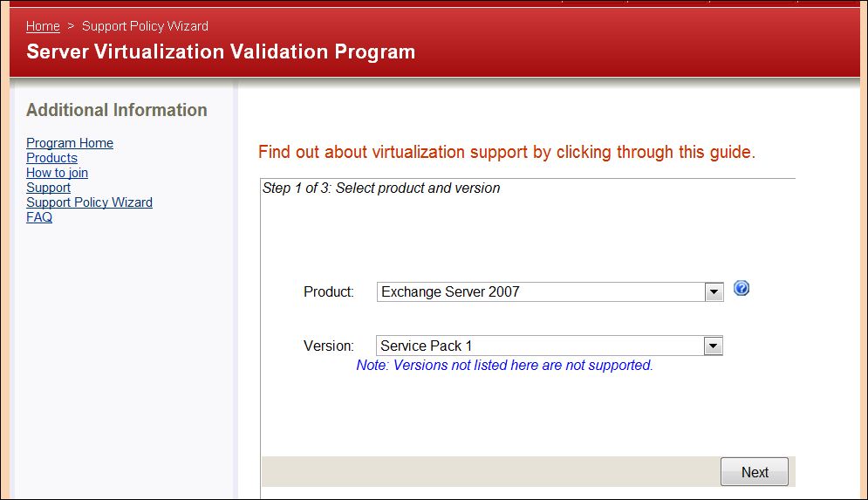Click the Version field label

click(329, 346)
